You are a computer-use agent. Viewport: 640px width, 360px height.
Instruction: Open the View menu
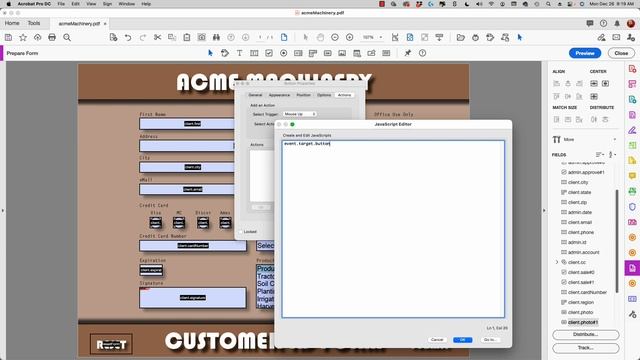tap(91, 4)
